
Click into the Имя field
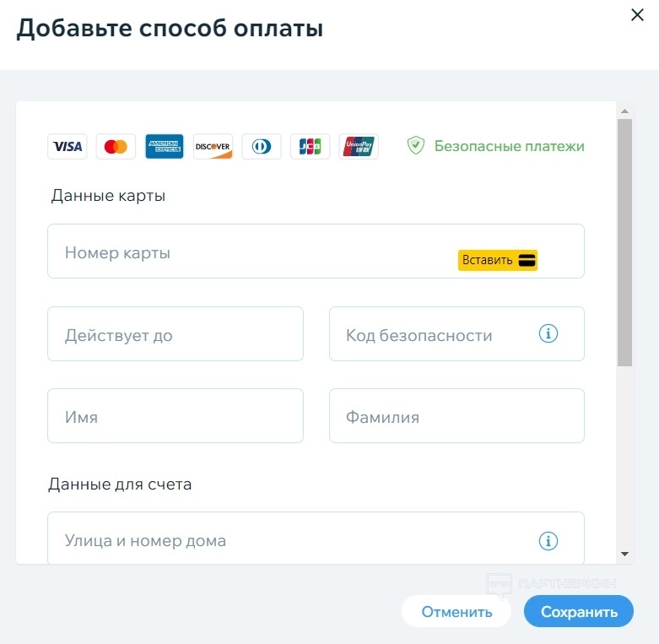175,416
